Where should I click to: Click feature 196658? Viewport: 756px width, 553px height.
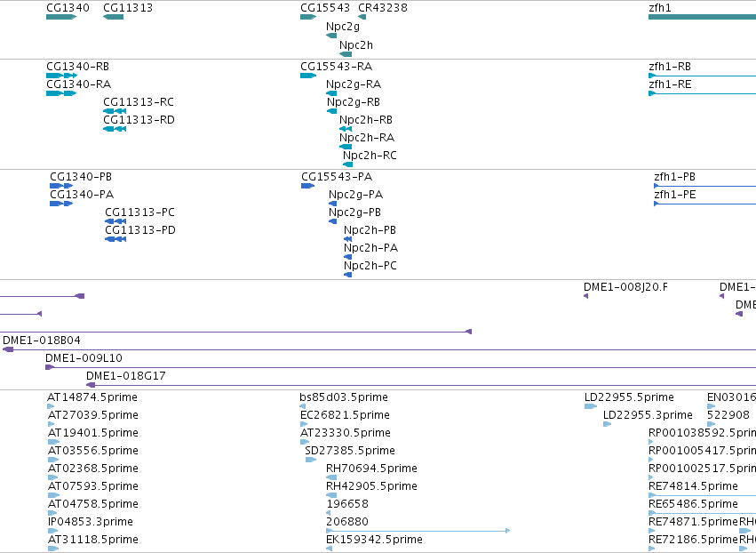click(347, 504)
